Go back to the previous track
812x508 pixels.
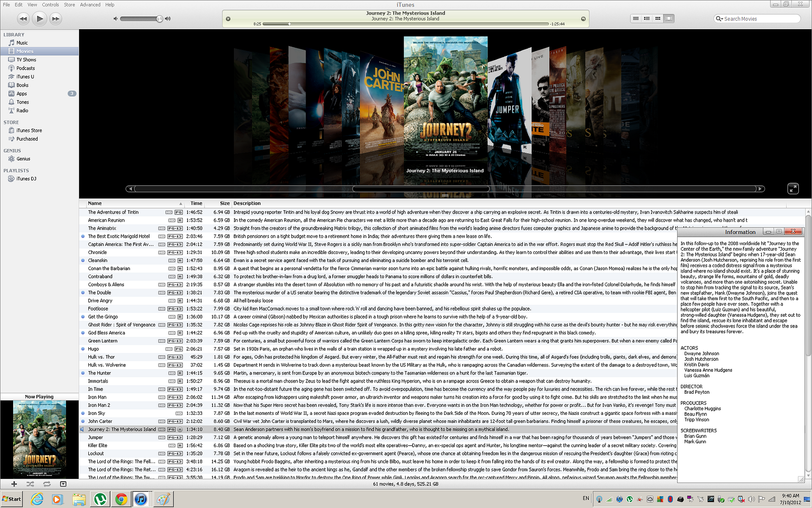pyautogui.click(x=23, y=19)
